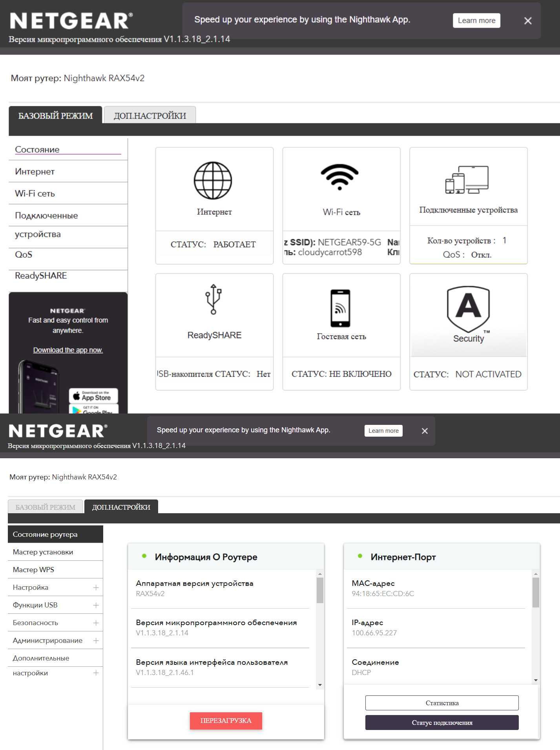Open Мастер WPS in the sidebar
This screenshot has height=750, width=560.
pyautogui.click(x=55, y=569)
